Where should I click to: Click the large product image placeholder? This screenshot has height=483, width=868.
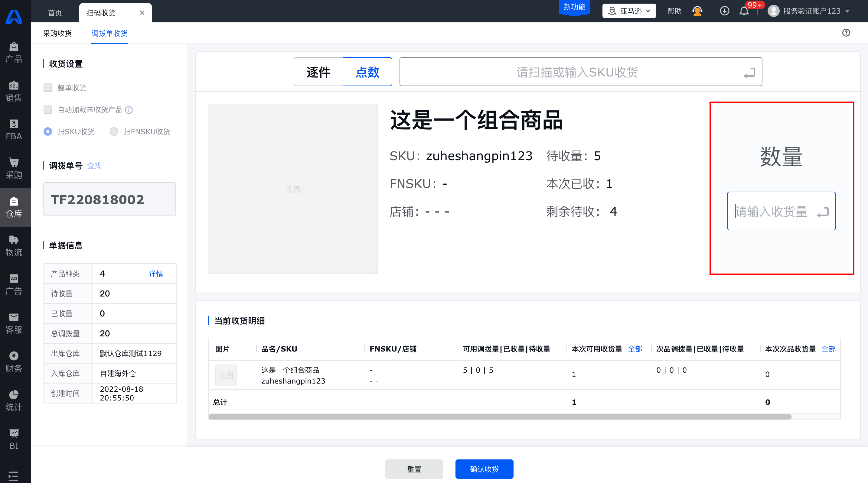coord(293,189)
